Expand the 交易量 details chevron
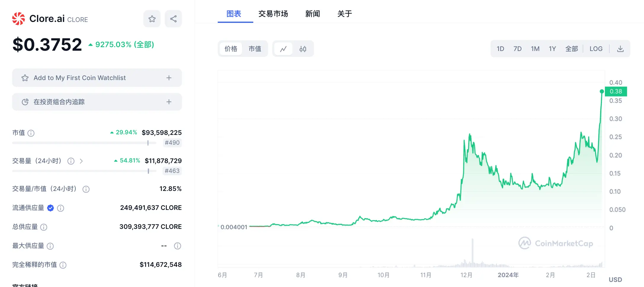 pos(81,161)
